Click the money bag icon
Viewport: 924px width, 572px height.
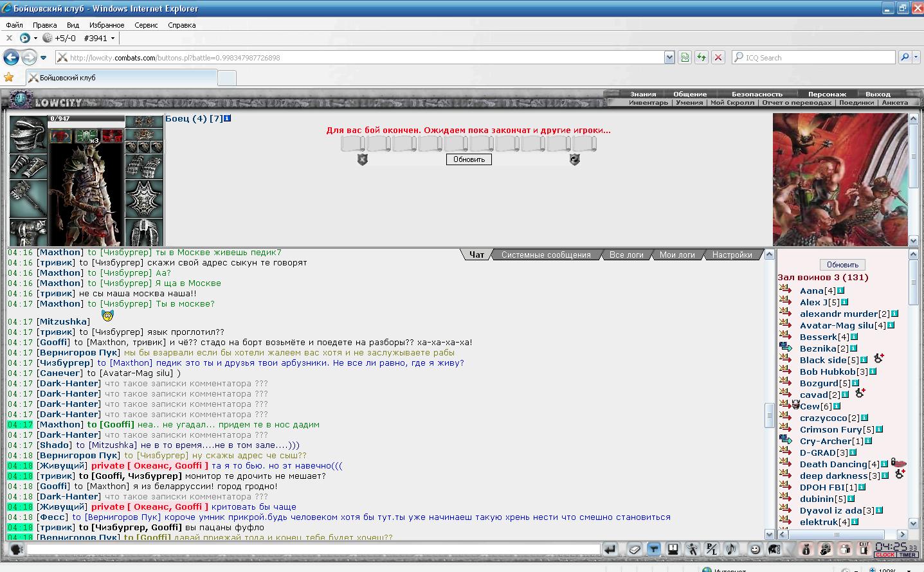pyautogui.click(x=806, y=549)
